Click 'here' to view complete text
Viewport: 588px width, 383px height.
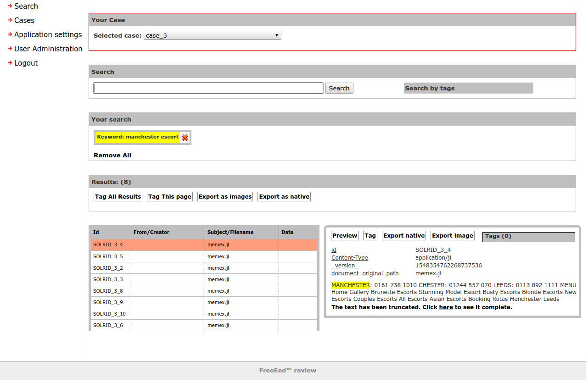coord(446,307)
